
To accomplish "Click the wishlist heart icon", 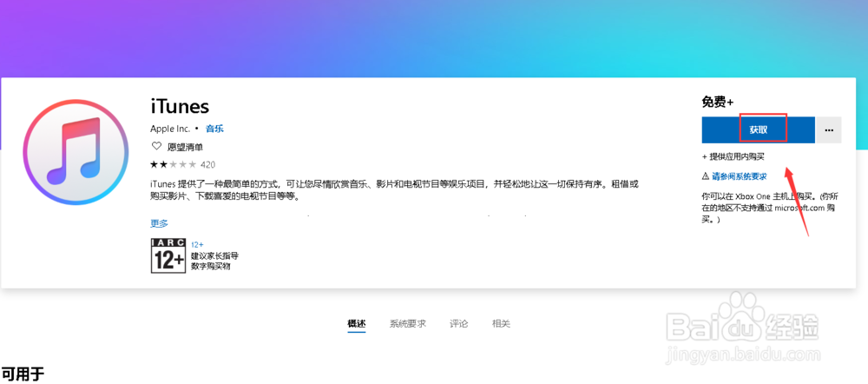I will click(156, 147).
